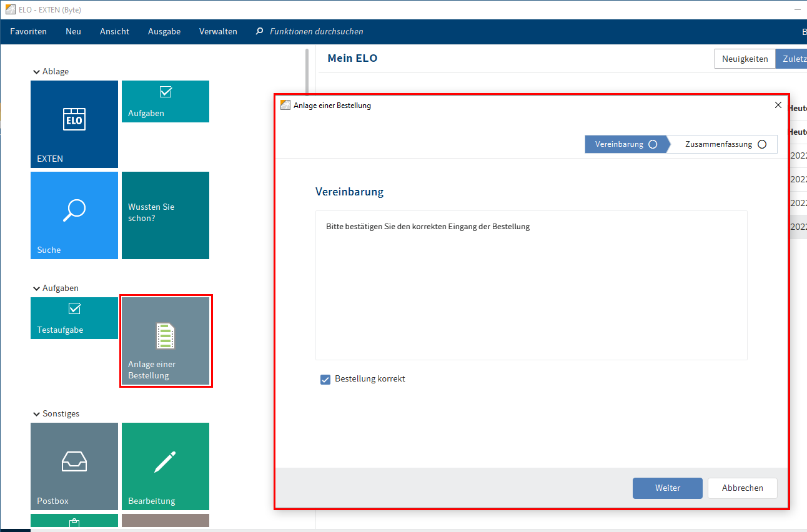Click the Vereinbarung heading in dialog
Image resolution: width=807 pixels, height=532 pixels.
(349, 192)
